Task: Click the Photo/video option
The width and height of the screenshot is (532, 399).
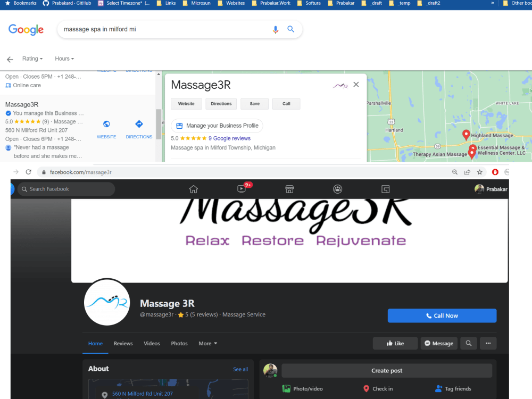Action: tap(302, 389)
